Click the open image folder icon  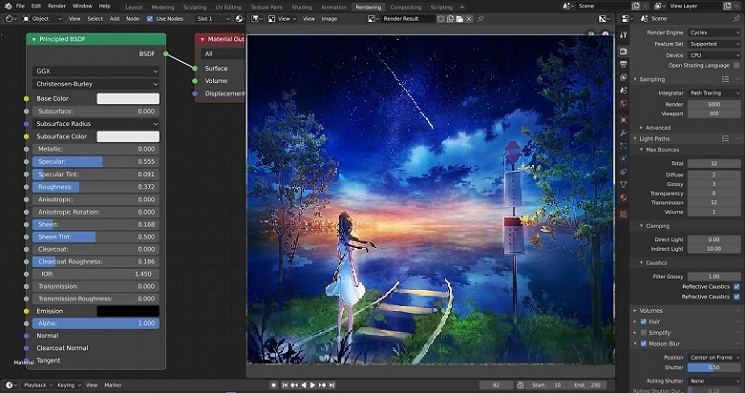(x=459, y=19)
